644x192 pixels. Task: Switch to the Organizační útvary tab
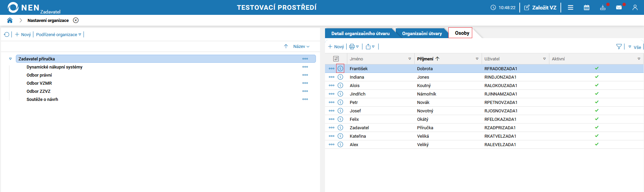pos(422,33)
